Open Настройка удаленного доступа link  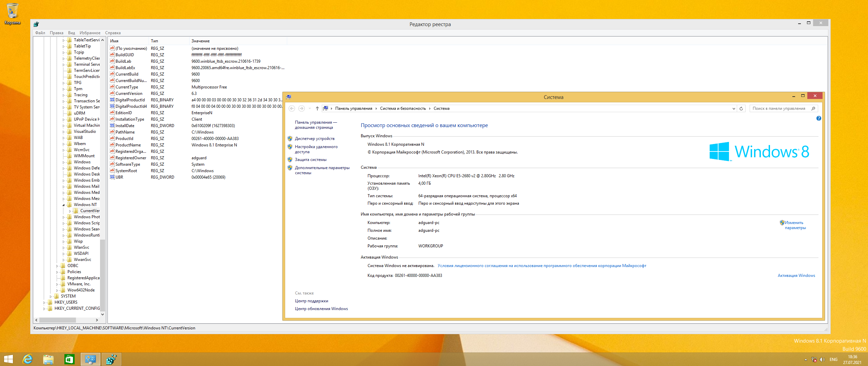coord(316,149)
